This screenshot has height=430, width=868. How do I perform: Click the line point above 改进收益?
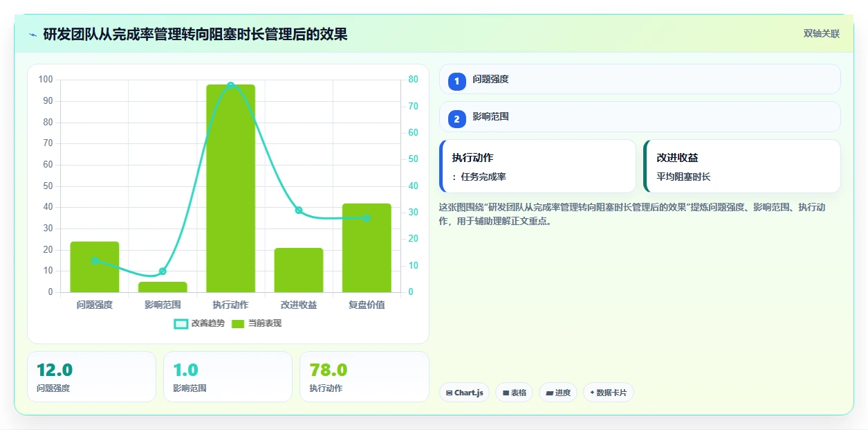click(299, 210)
